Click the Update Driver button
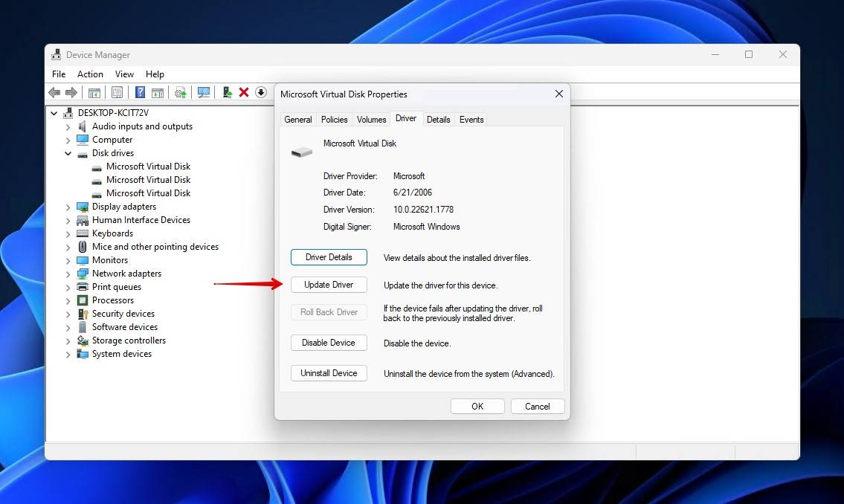The width and height of the screenshot is (844, 504). point(329,285)
